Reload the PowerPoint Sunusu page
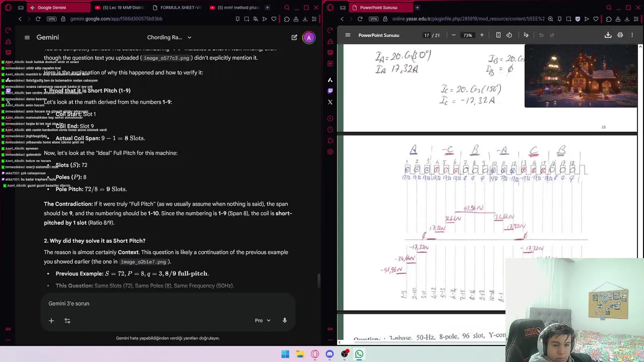 pos(360,19)
